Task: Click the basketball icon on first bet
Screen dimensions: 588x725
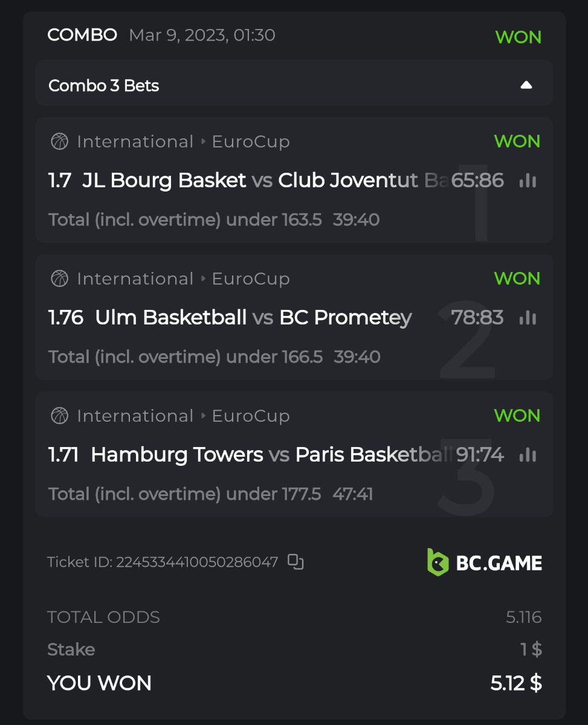Action: coord(59,141)
